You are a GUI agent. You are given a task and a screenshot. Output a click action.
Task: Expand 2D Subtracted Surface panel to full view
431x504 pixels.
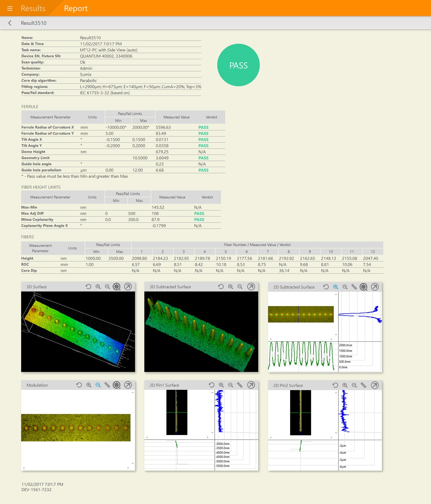pyautogui.click(x=375, y=287)
